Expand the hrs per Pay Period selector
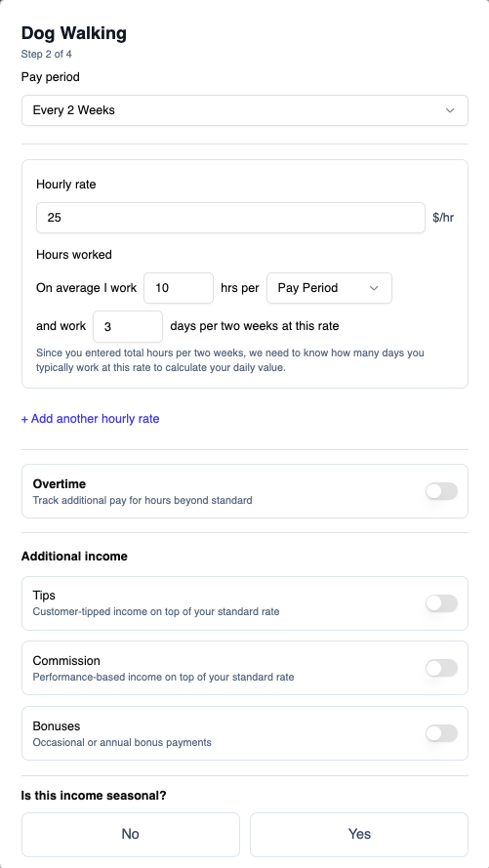The image size is (489, 868). pos(329,288)
